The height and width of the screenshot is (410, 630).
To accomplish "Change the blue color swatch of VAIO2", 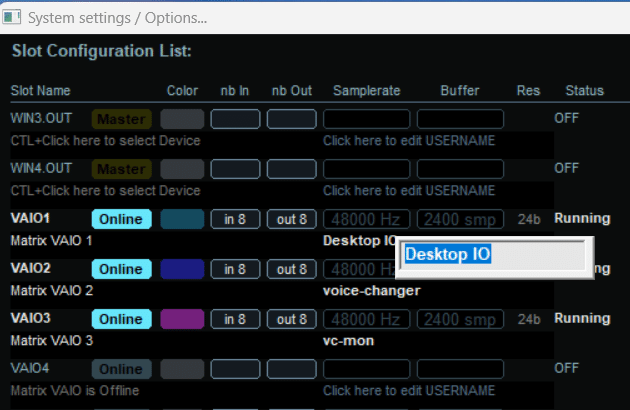I will point(182,269).
